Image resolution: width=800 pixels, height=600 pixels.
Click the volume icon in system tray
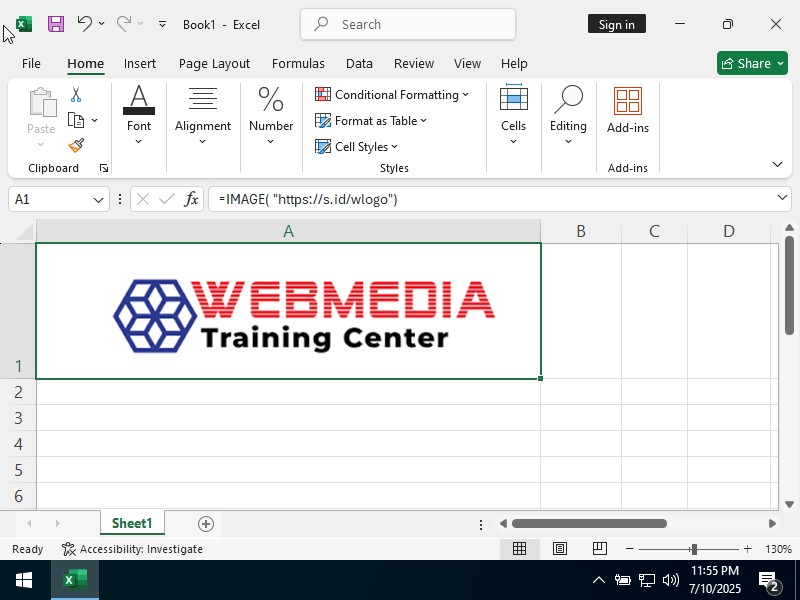click(670, 580)
